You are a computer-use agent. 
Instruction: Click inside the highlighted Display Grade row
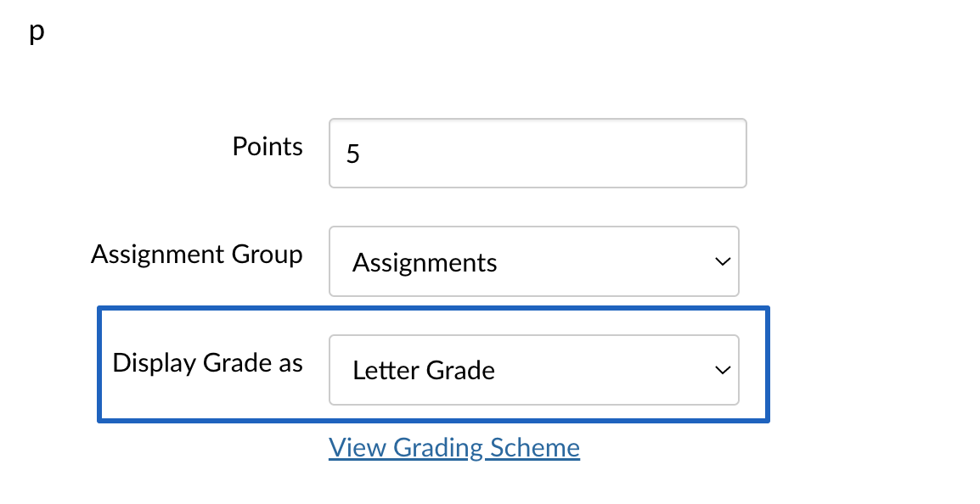(x=433, y=364)
